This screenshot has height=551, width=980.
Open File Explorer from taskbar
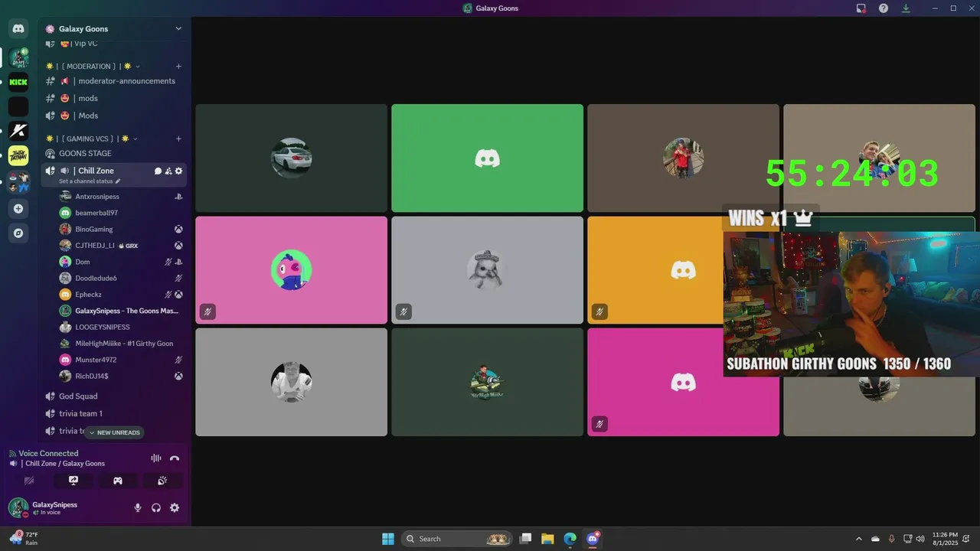tap(547, 539)
